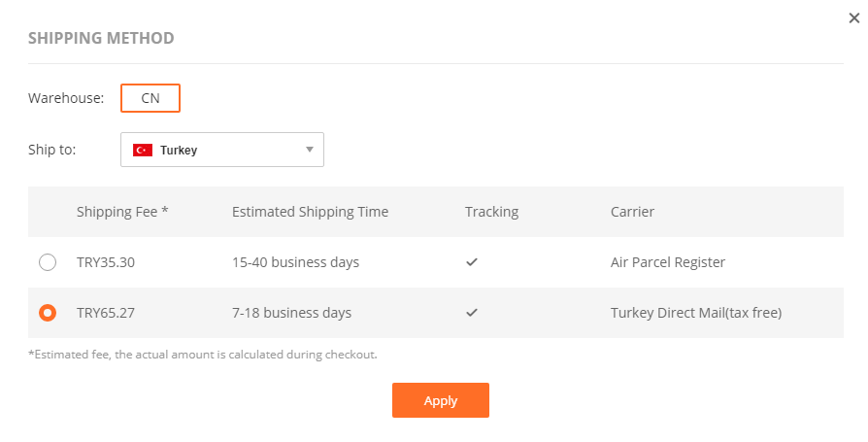Click the Carrier column header
Screen dimensions: 868x442
632,212
